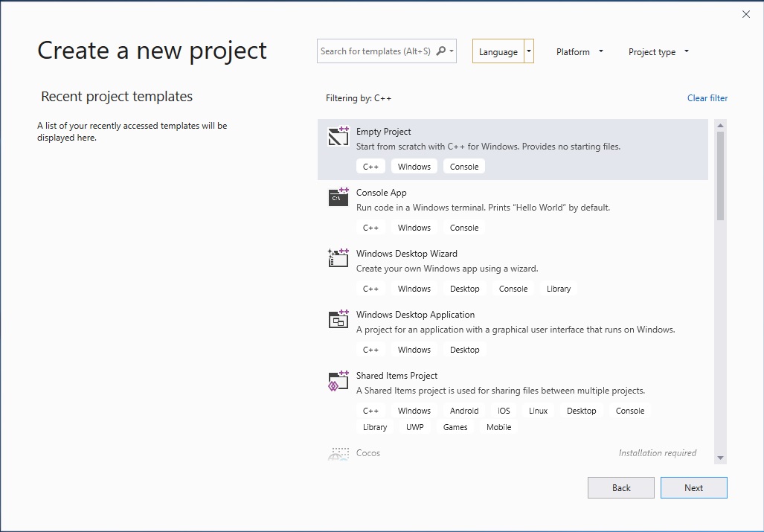764x532 pixels.
Task: Click the UWP tag under Shared Items Project
Action: click(x=414, y=427)
